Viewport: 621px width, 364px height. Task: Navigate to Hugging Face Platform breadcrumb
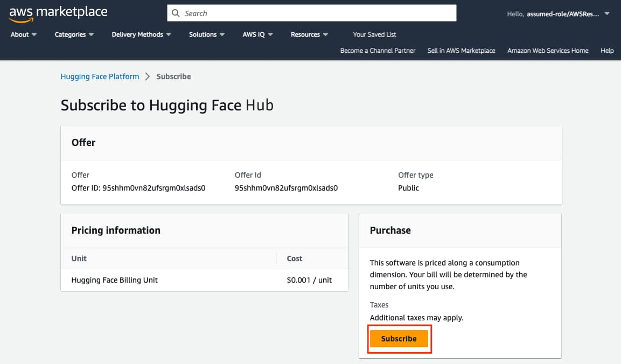pos(100,76)
